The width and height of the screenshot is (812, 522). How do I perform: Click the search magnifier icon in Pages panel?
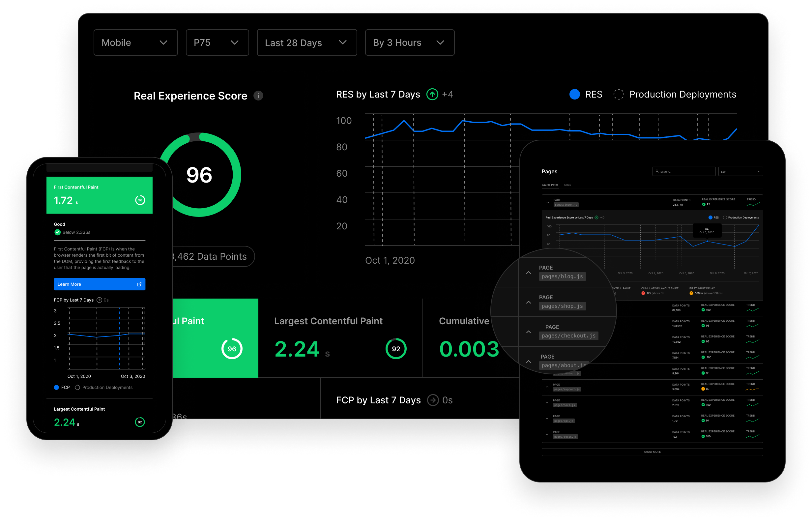pos(657,171)
